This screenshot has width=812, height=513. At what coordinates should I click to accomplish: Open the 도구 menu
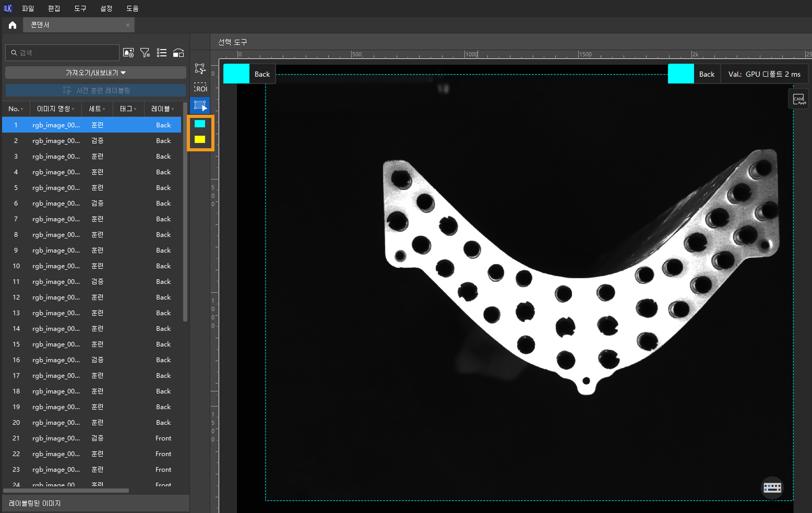click(80, 8)
